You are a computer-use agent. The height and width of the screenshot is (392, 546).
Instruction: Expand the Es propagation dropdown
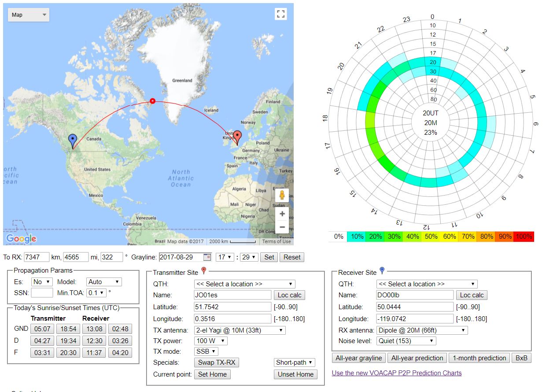point(42,282)
